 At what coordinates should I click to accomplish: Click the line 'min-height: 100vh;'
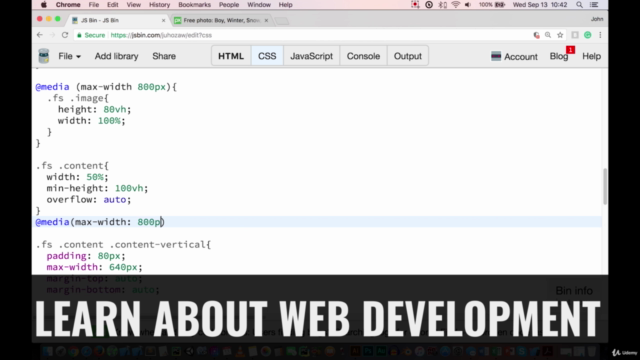(x=97, y=188)
